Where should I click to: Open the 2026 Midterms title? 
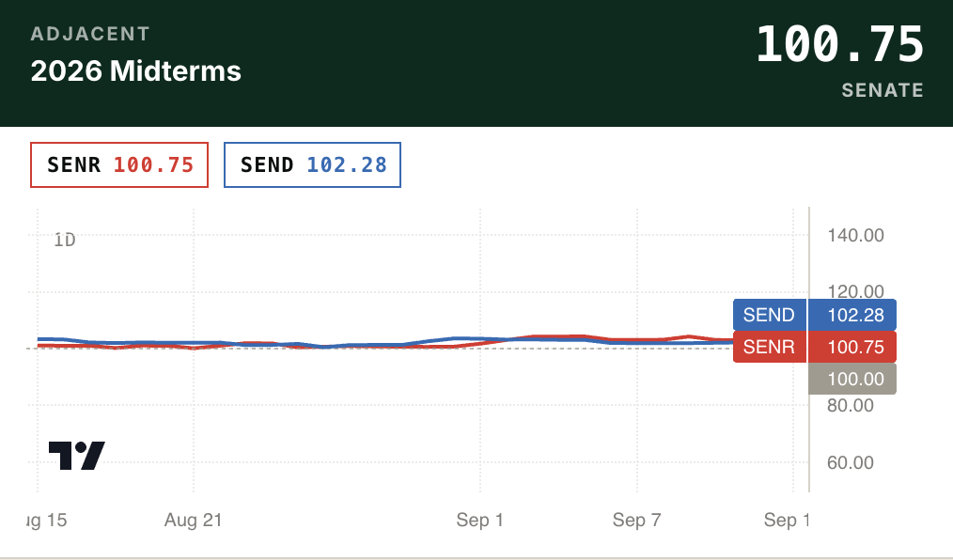[x=136, y=71]
